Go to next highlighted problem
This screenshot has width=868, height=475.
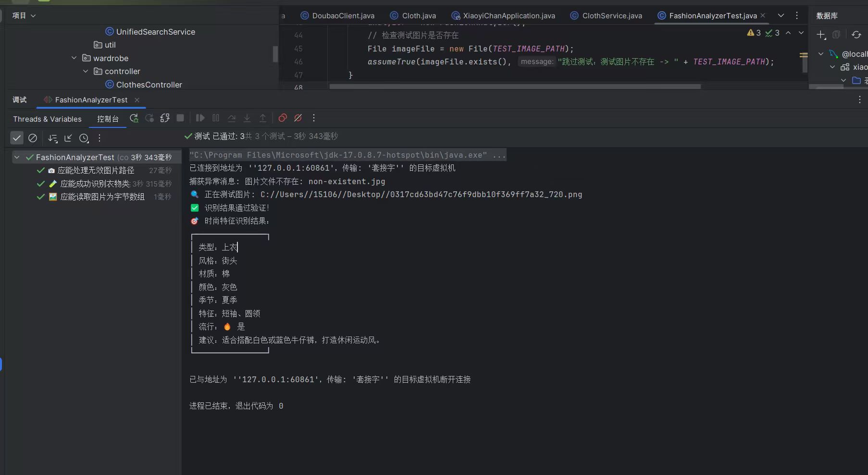[801, 33]
